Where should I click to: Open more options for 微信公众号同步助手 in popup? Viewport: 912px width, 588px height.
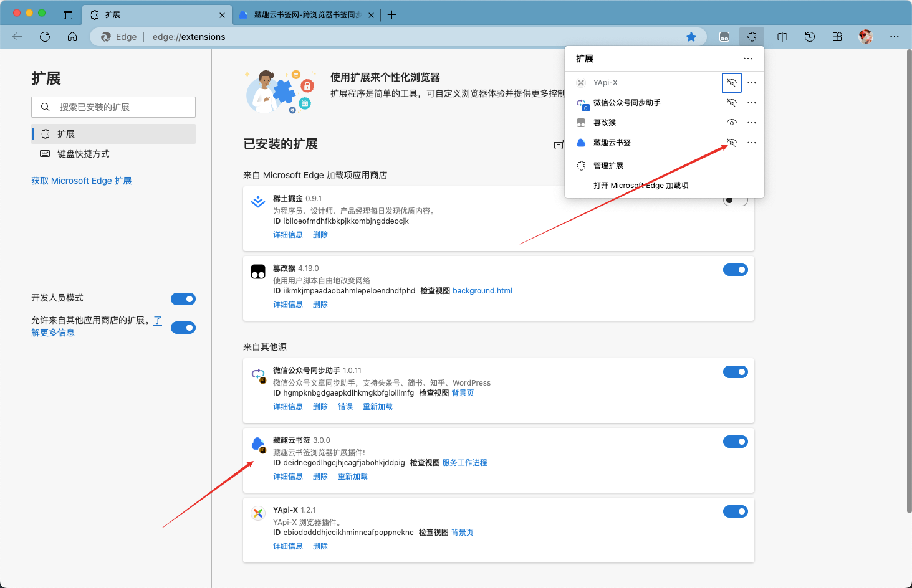(752, 103)
